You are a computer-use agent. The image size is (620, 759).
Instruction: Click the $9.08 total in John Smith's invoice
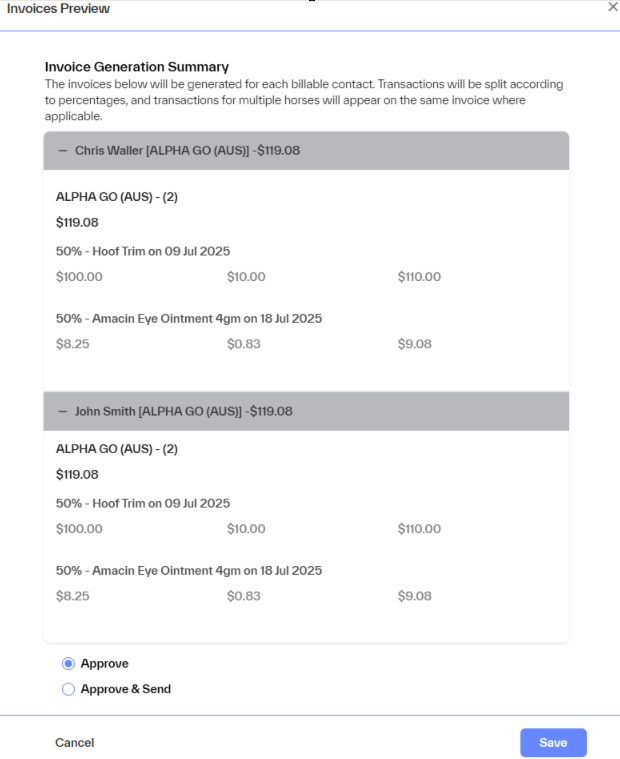click(x=415, y=596)
